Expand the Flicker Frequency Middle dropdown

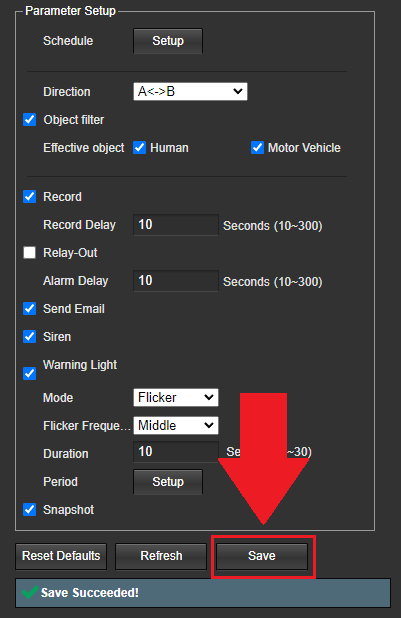coord(176,425)
